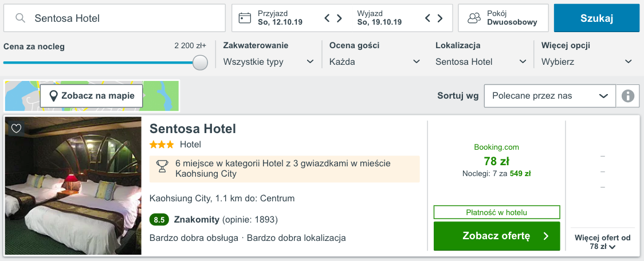Click the price per night slider handle
644x261 pixels.
(x=200, y=63)
